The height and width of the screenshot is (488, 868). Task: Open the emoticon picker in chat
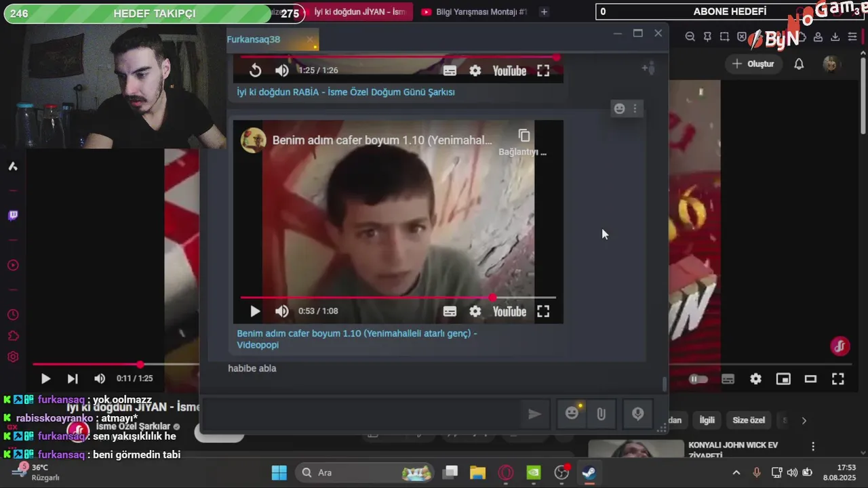point(572,413)
